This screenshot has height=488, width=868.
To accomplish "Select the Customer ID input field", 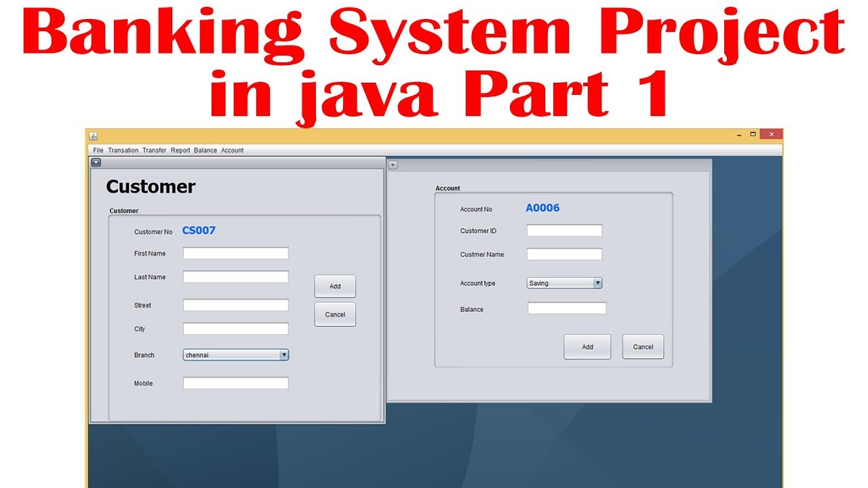I will point(564,231).
